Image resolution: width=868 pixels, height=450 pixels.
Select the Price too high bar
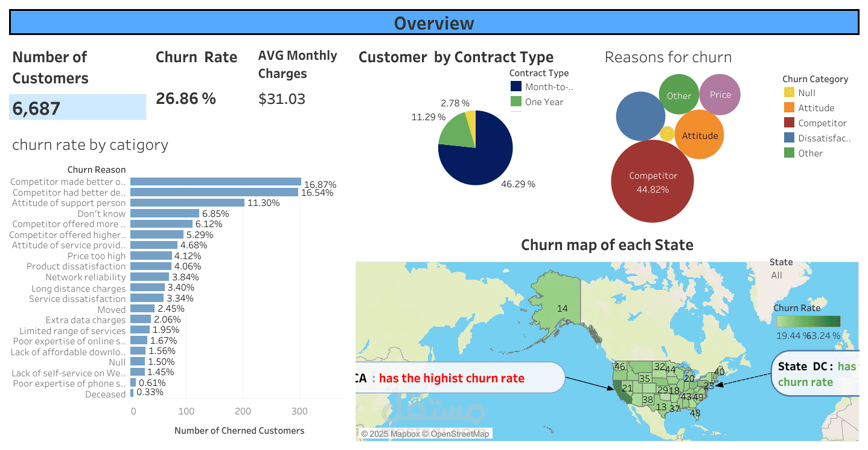pyautogui.click(x=151, y=256)
